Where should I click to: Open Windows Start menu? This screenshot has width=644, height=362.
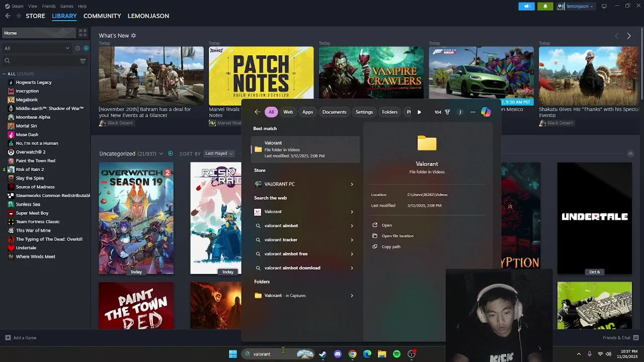[x=233, y=354]
